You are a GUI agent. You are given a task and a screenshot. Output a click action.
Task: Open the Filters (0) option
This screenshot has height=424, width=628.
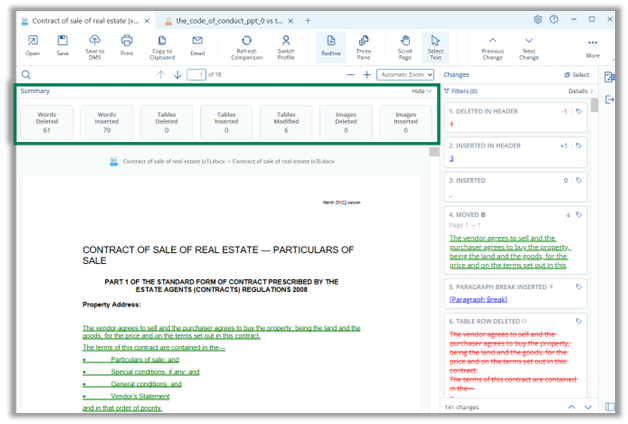pos(461,91)
